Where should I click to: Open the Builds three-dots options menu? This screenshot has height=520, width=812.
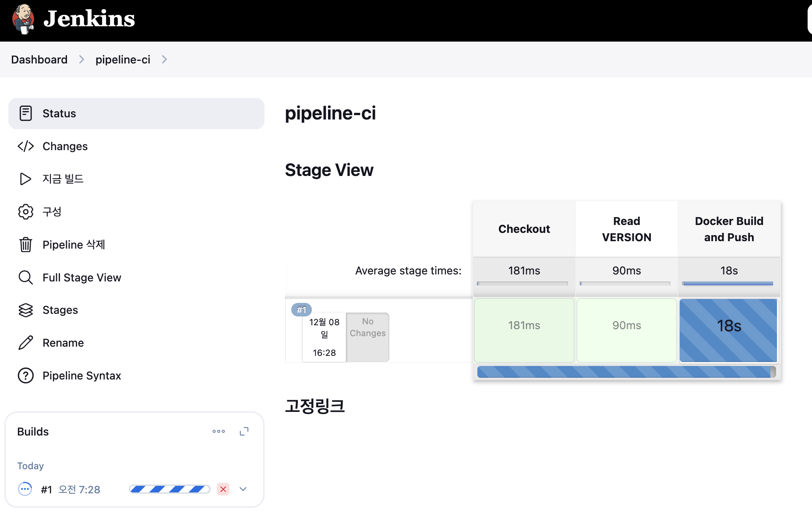[219, 431]
